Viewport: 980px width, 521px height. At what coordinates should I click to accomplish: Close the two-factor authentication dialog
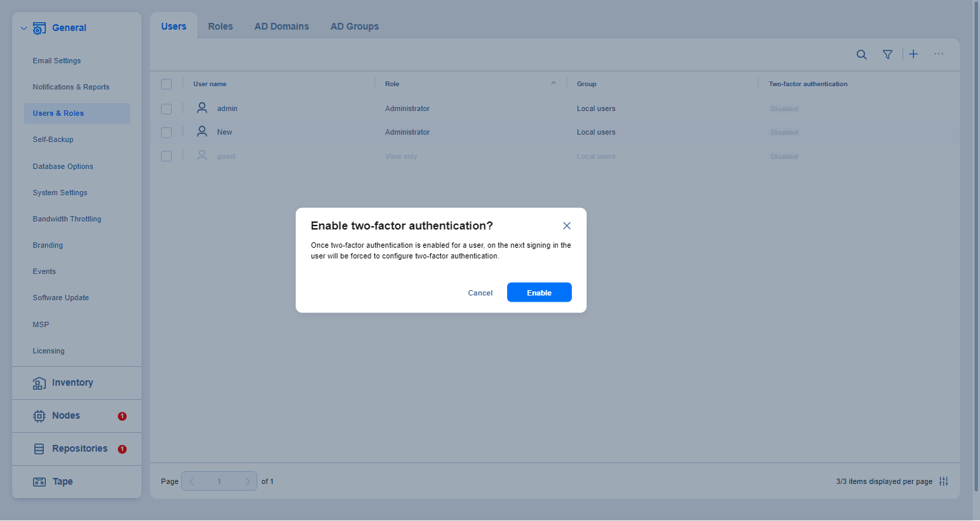point(566,225)
